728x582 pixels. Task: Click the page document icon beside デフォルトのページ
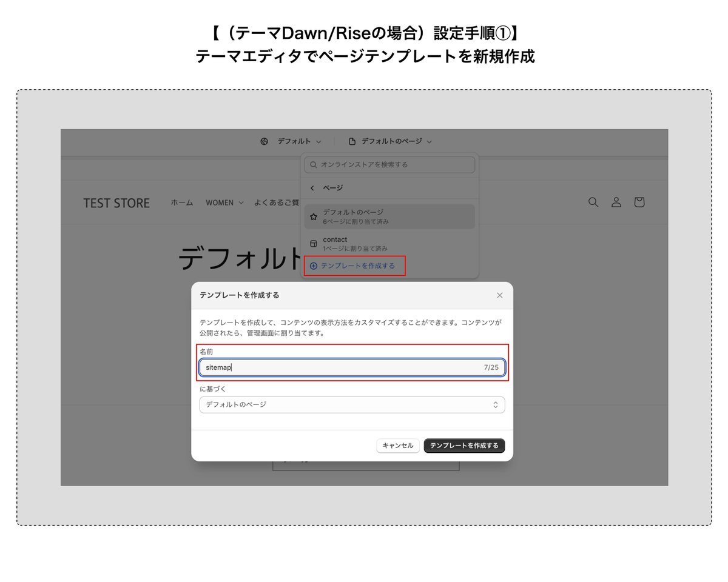tap(352, 141)
